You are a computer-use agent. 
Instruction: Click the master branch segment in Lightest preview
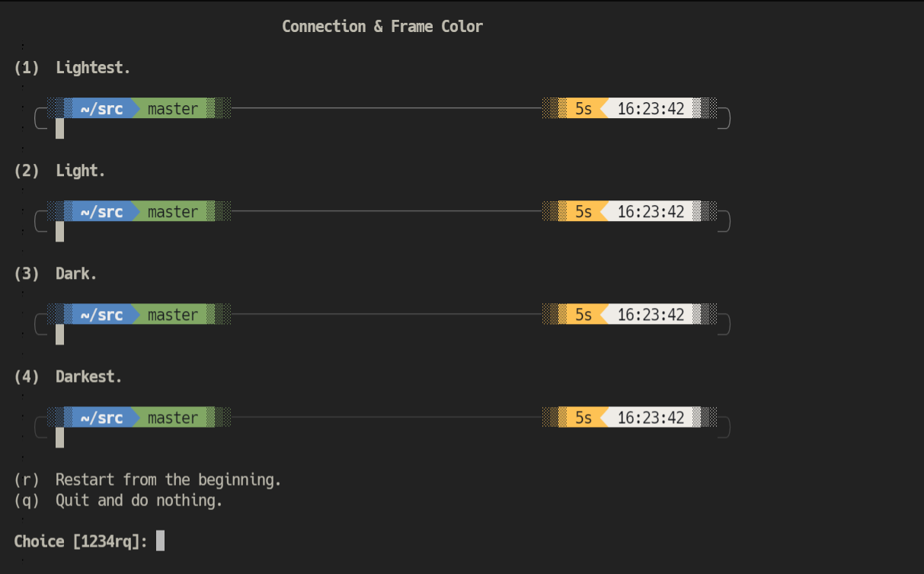coord(173,108)
